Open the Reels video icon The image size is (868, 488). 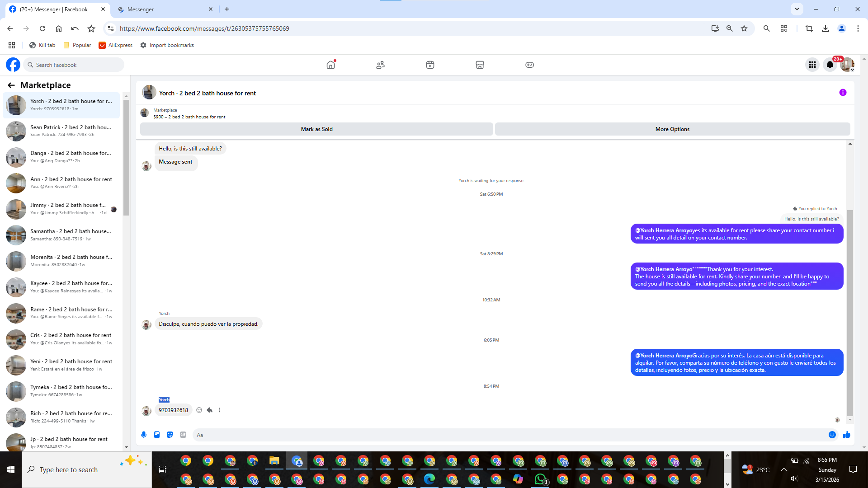430,65
